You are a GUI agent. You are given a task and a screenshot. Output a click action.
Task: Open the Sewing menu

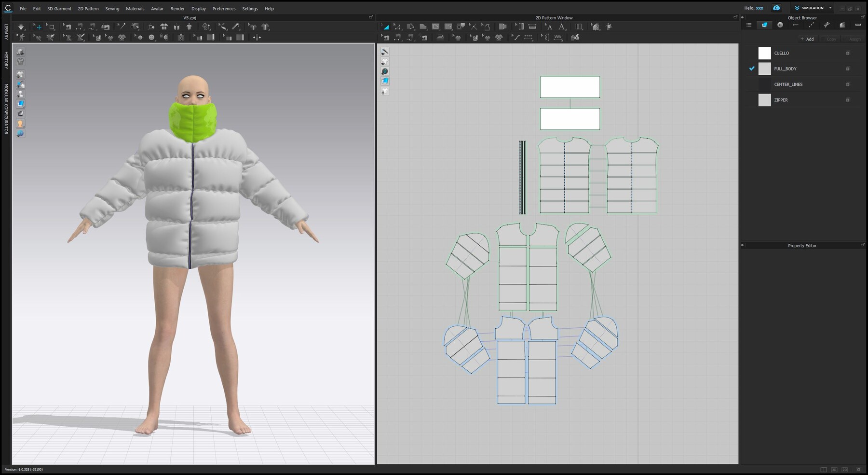pos(112,8)
